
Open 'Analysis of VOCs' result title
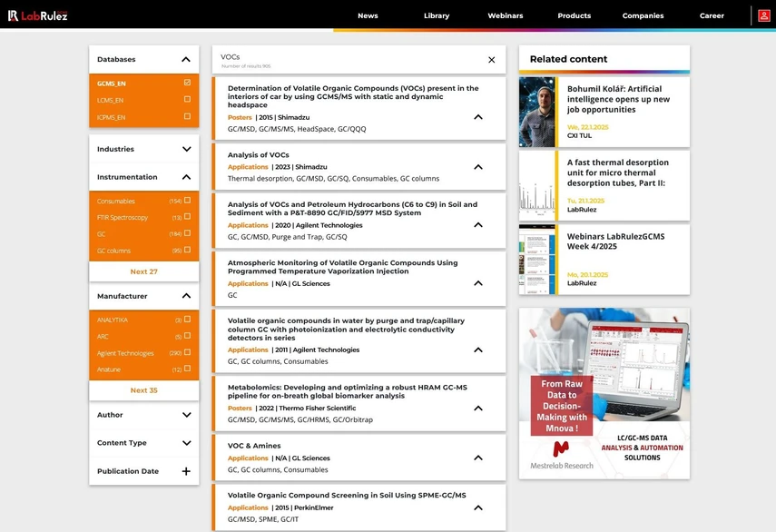(259, 155)
